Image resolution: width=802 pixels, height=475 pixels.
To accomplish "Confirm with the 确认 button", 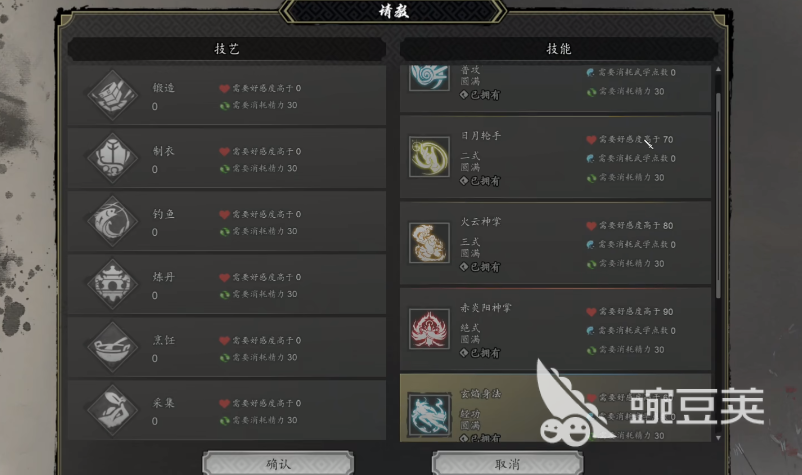I will click(x=278, y=464).
